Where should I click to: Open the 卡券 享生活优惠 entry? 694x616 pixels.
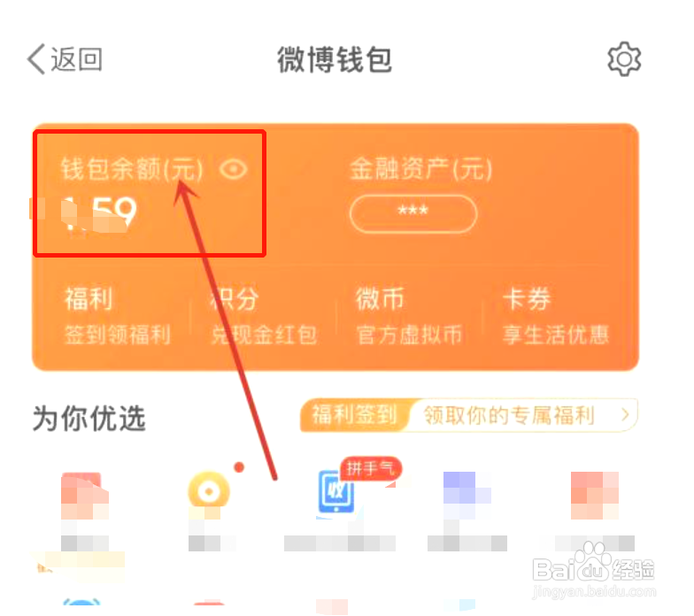click(x=556, y=315)
